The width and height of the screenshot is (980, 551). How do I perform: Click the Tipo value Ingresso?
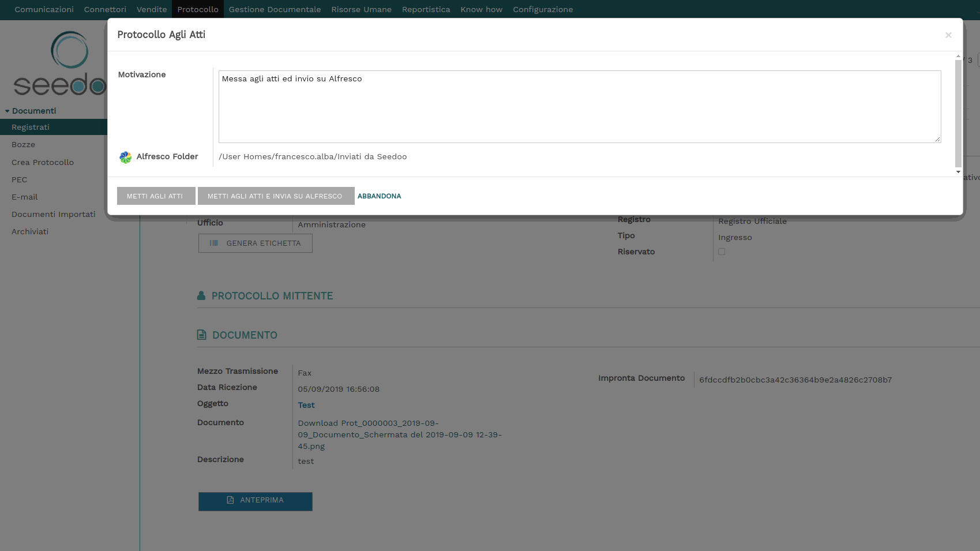coord(735,237)
